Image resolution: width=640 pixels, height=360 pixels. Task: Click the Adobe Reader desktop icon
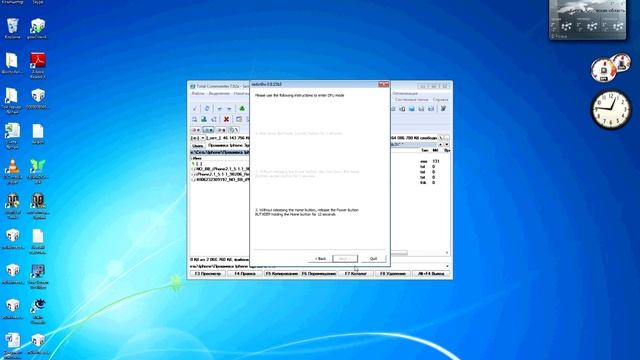pos(38,65)
